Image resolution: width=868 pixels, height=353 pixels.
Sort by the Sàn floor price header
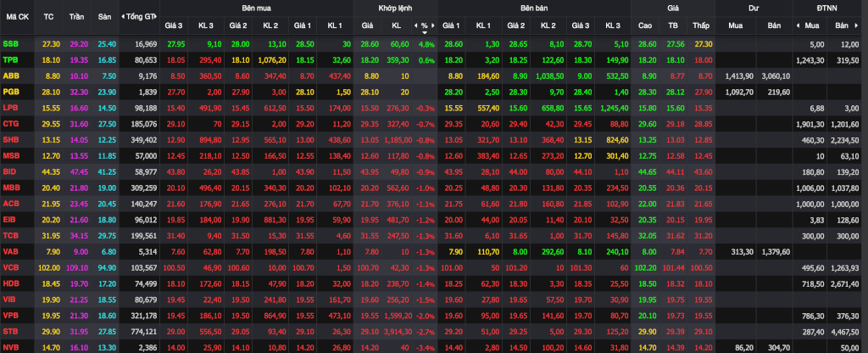click(104, 17)
